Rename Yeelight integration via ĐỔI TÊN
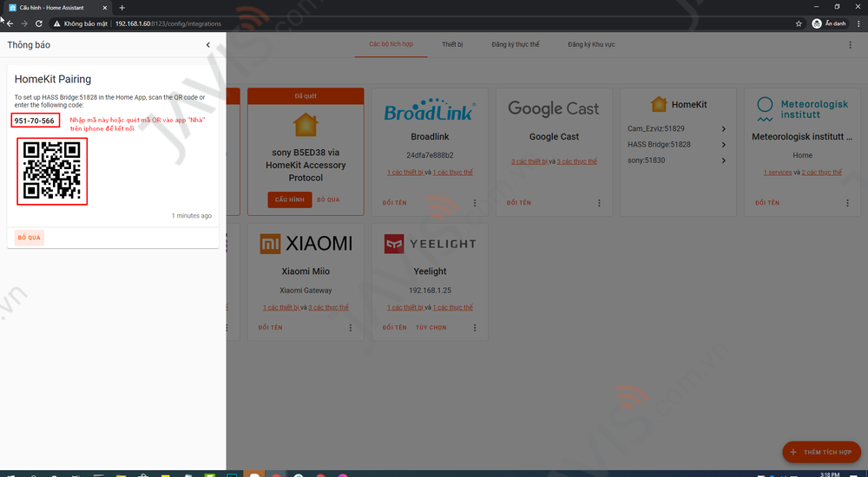868x477 pixels. tap(395, 328)
